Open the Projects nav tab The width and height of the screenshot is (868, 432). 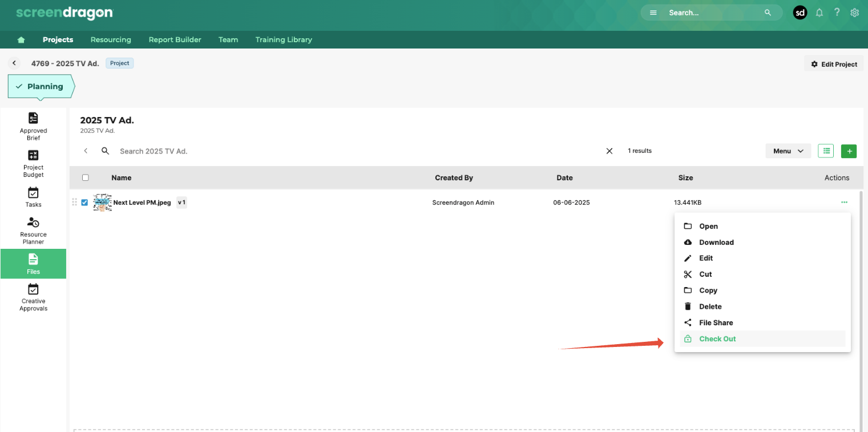coord(58,40)
